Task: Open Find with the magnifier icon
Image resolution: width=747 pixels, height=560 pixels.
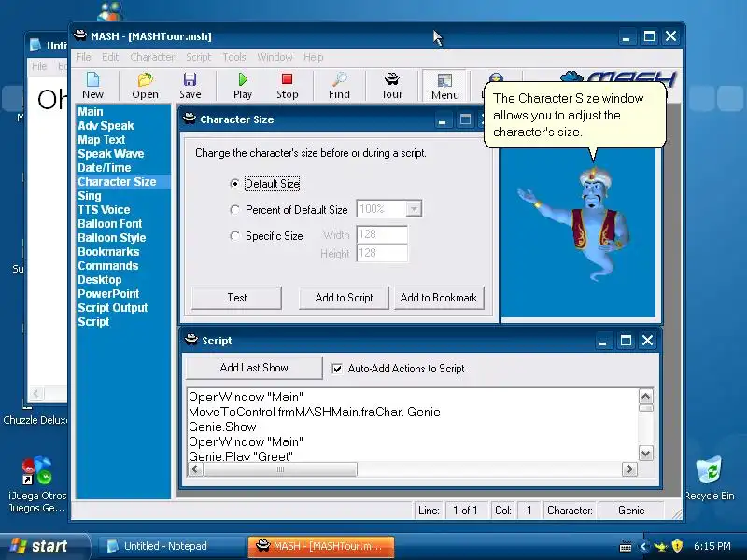Action: (339, 79)
